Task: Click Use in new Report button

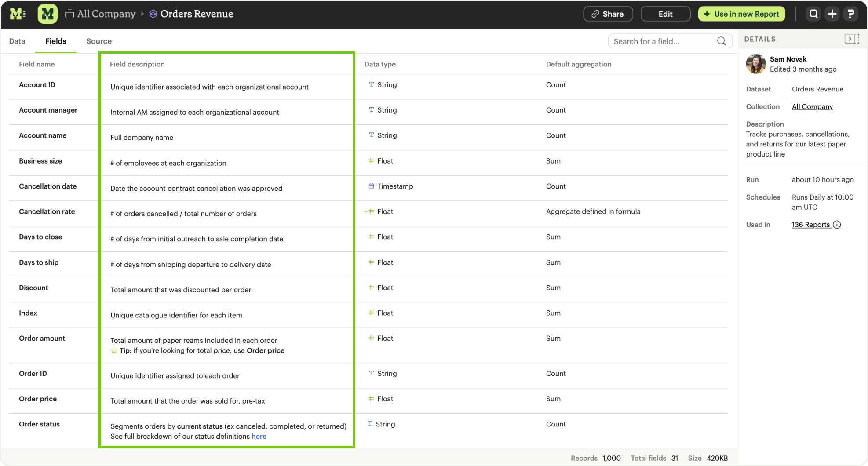Action: point(741,14)
